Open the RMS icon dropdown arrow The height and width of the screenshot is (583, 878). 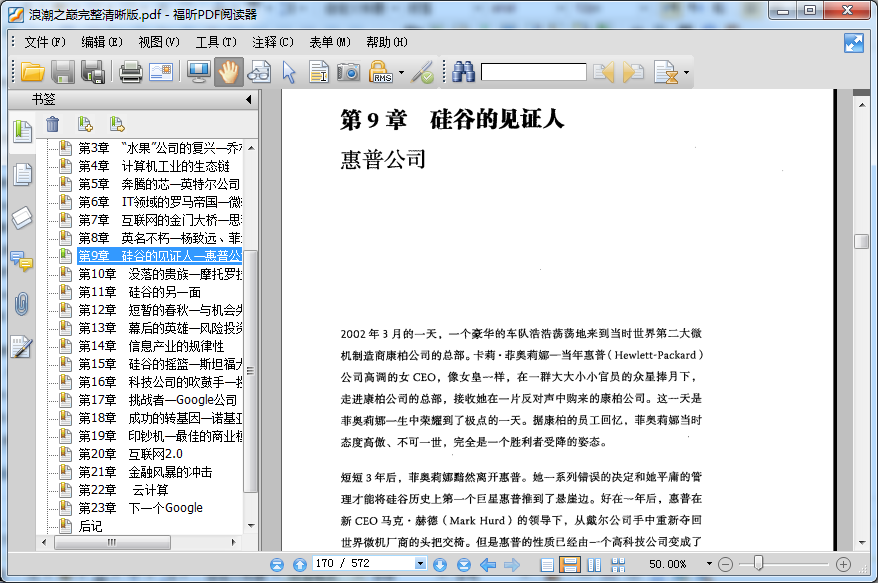point(401,73)
